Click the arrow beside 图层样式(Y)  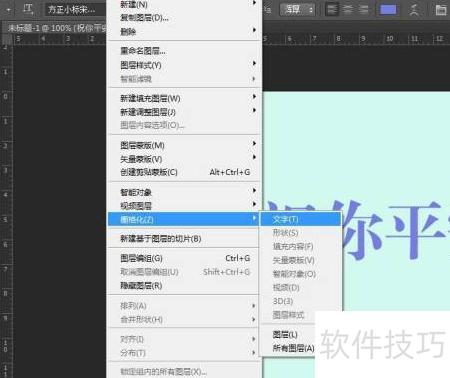pos(254,63)
